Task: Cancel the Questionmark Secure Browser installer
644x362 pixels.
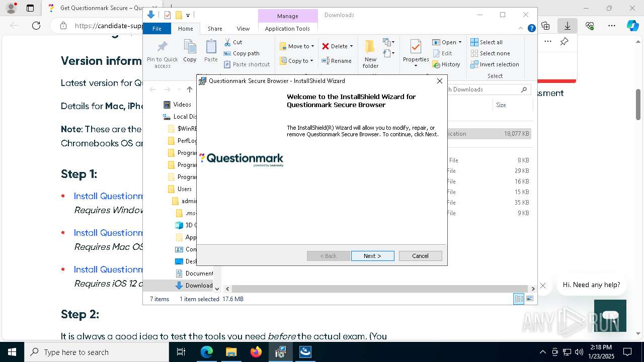Action: 420,256
